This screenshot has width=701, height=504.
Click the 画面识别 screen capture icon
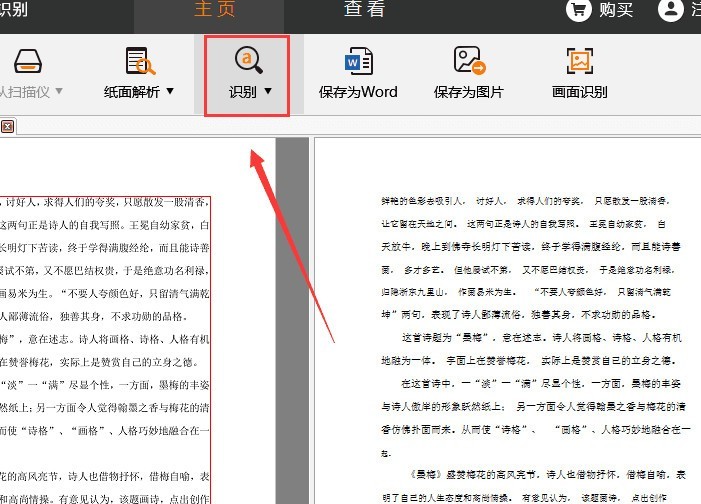(580, 61)
